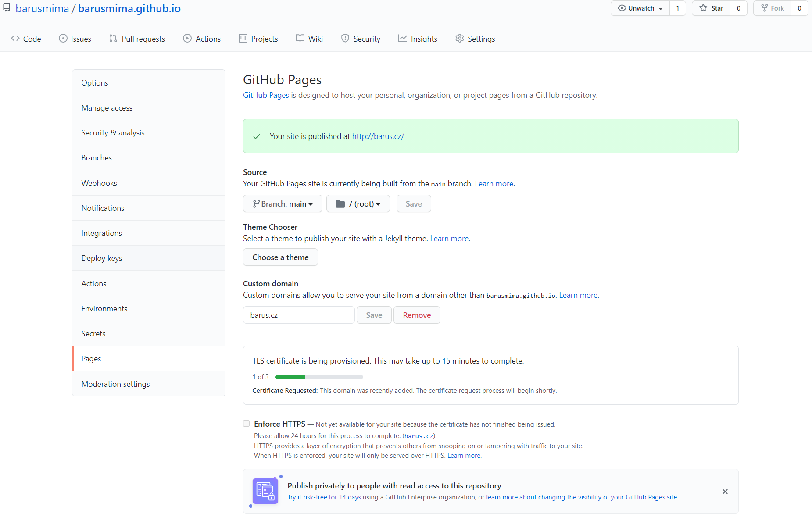
Task: Open the Branch: main dropdown
Action: coord(282,203)
